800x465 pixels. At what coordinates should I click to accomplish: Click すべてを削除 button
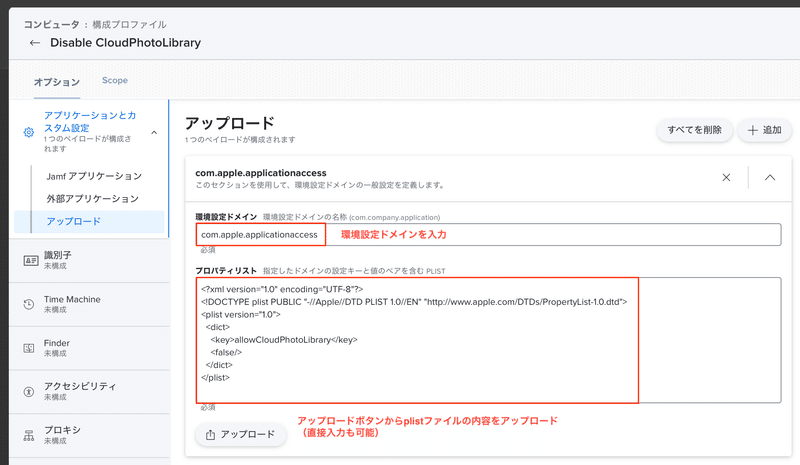(x=694, y=130)
